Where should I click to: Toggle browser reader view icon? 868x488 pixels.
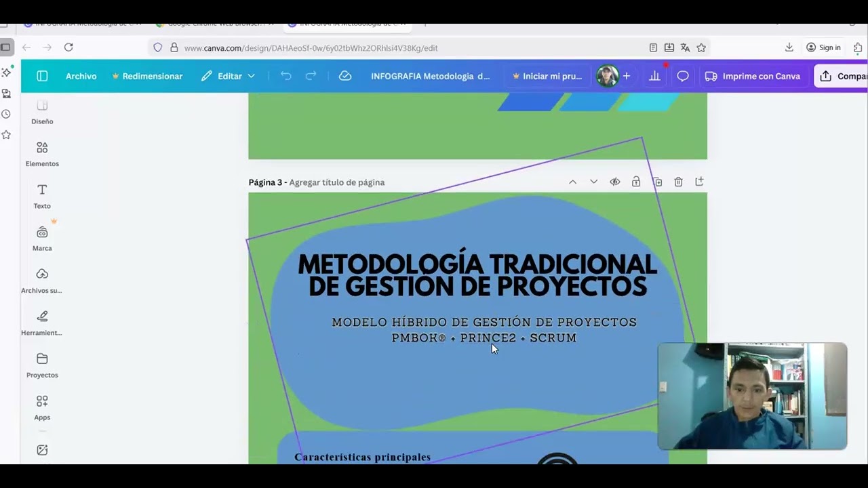point(653,47)
